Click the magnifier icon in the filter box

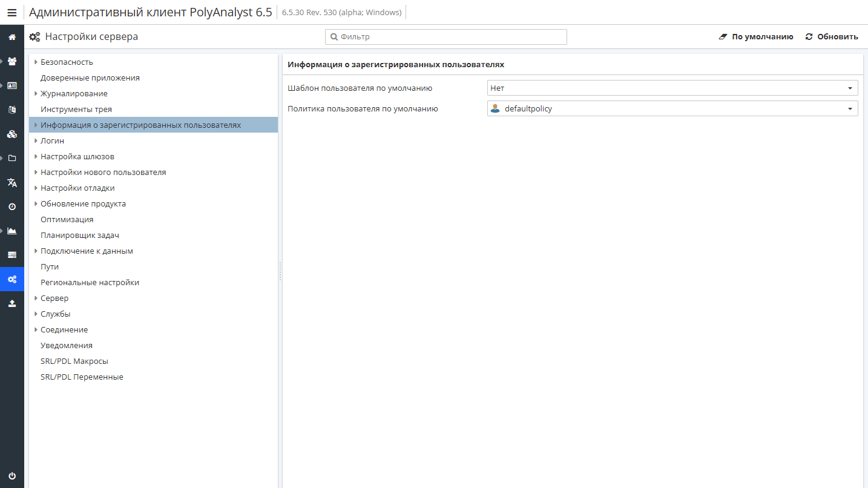pos(334,37)
